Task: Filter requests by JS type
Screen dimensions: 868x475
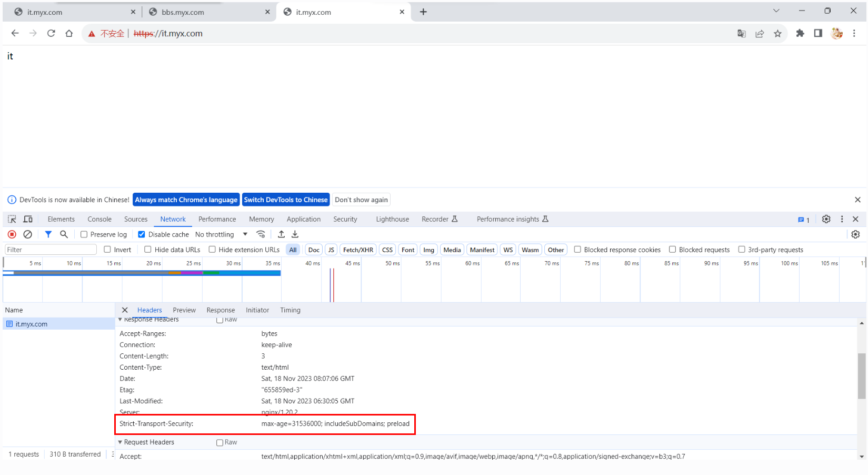Action: tap(331, 250)
